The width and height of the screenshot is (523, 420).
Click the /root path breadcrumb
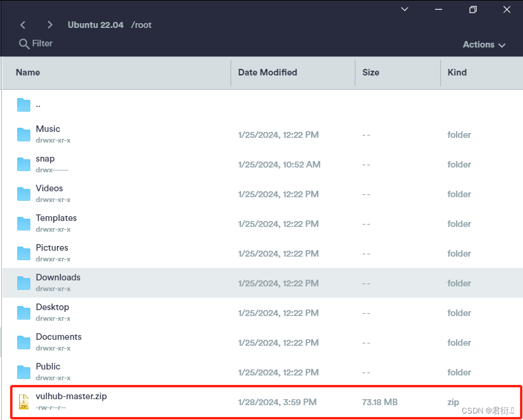click(x=141, y=25)
